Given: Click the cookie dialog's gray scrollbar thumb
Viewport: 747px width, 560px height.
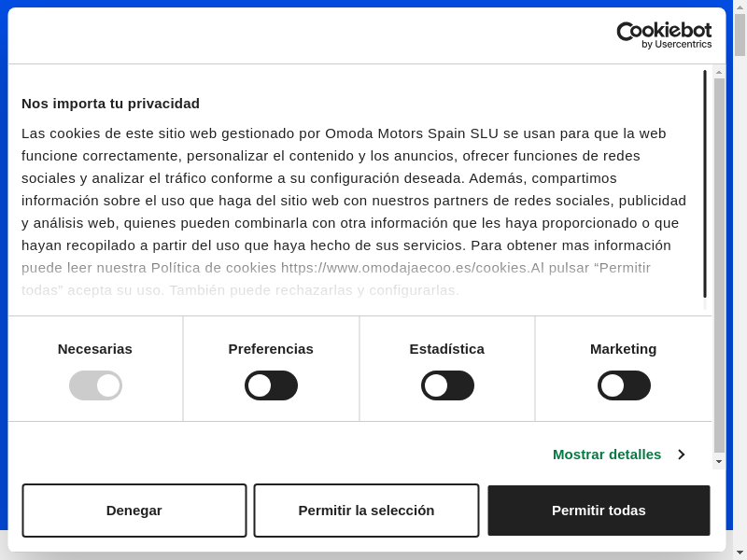Looking at the screenshot, I should click(x=719, y=261).
